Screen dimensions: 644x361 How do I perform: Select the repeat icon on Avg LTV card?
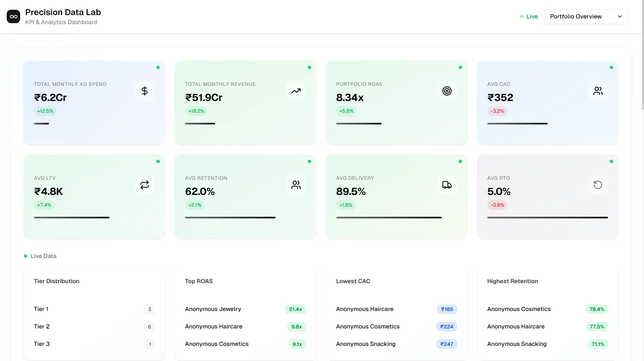(x=144, y=185)
